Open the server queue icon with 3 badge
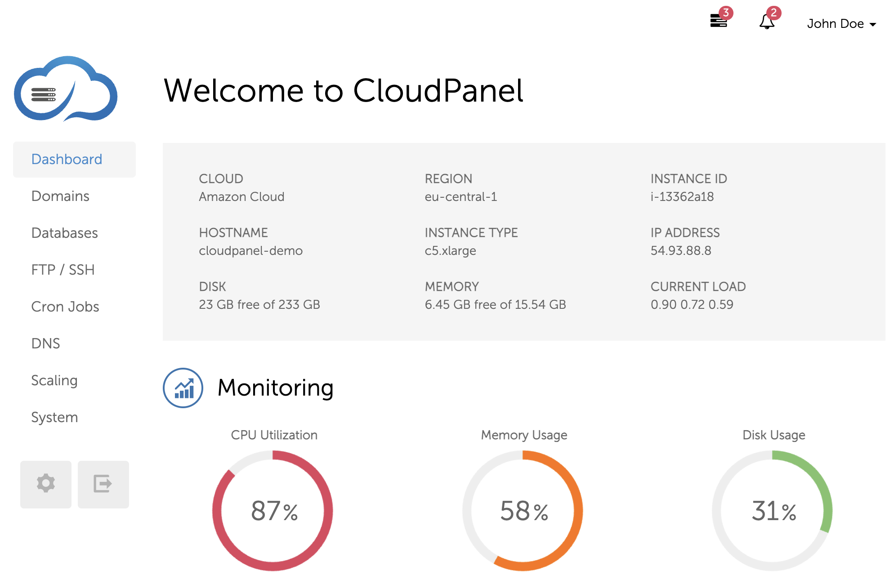Screen dimensions: 894x588 (x=719, y=21)
